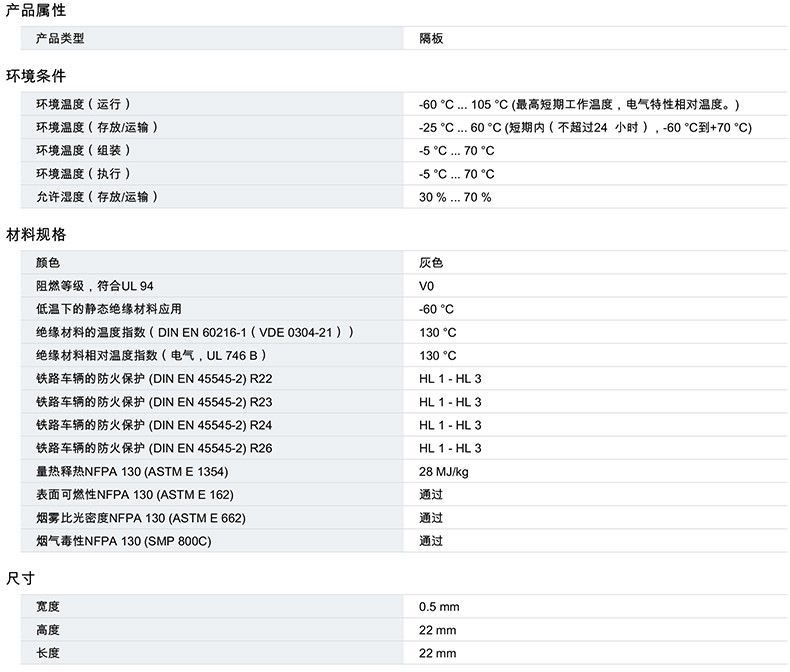Select the 产品类型 row label
The image size is (790, 672).
pos(60,38)
